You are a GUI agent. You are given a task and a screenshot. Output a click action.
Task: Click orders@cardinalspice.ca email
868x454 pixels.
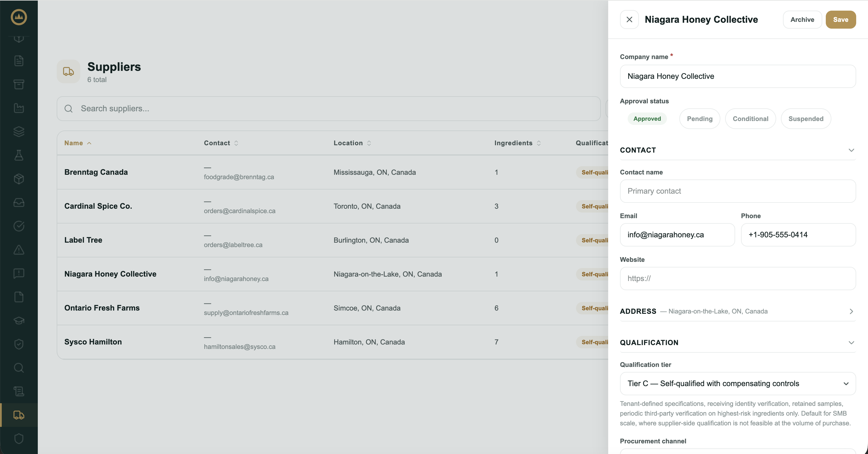coord(239,211)
